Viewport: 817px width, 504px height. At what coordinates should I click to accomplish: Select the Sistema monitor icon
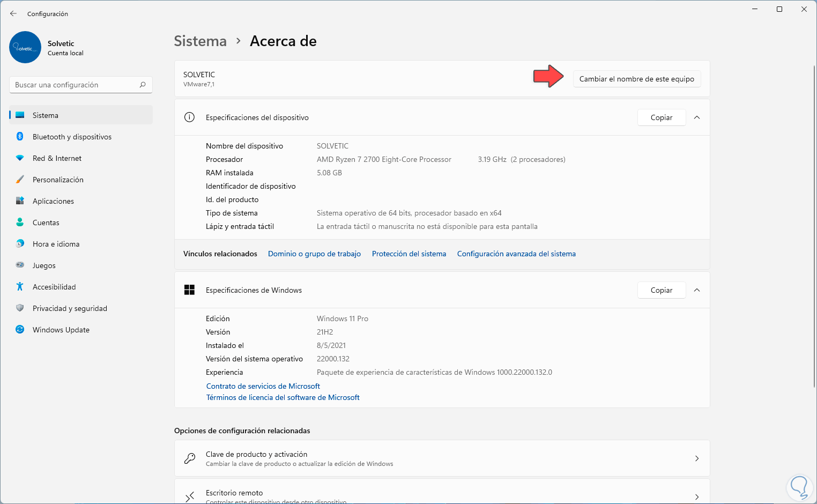click(x=20, y=115)
